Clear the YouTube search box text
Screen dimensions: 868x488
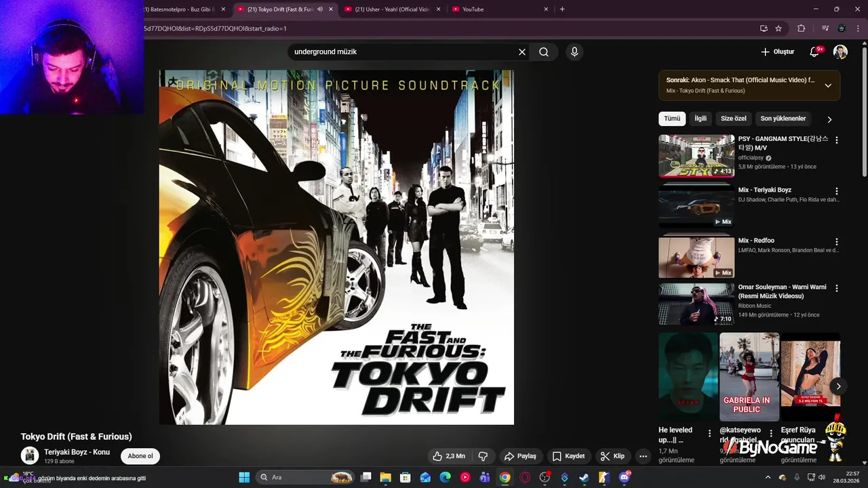[522, 52]
